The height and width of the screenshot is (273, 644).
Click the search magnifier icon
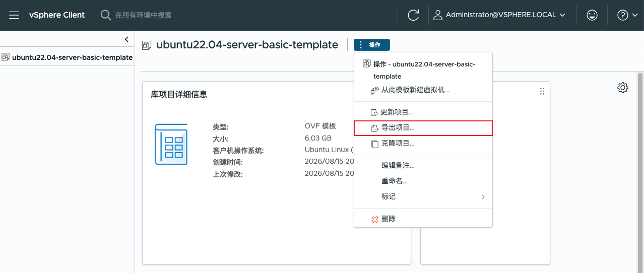[105, 15]
